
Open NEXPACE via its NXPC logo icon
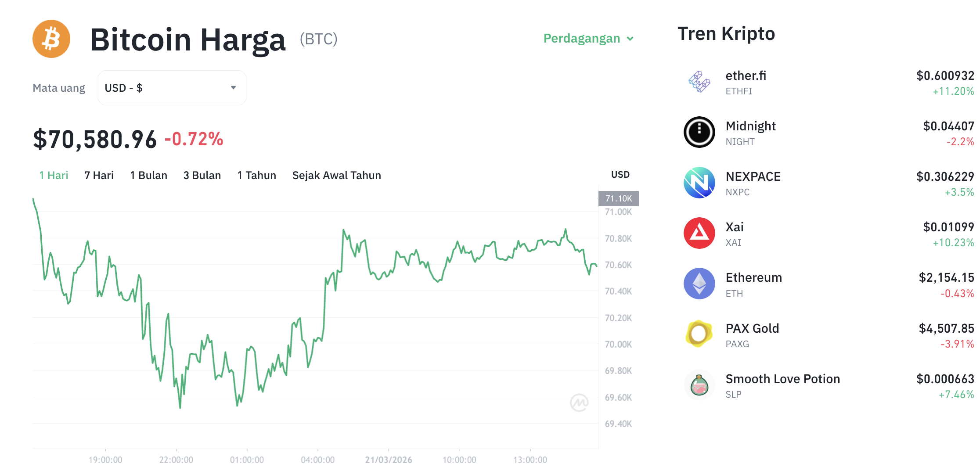click(699, 183)
